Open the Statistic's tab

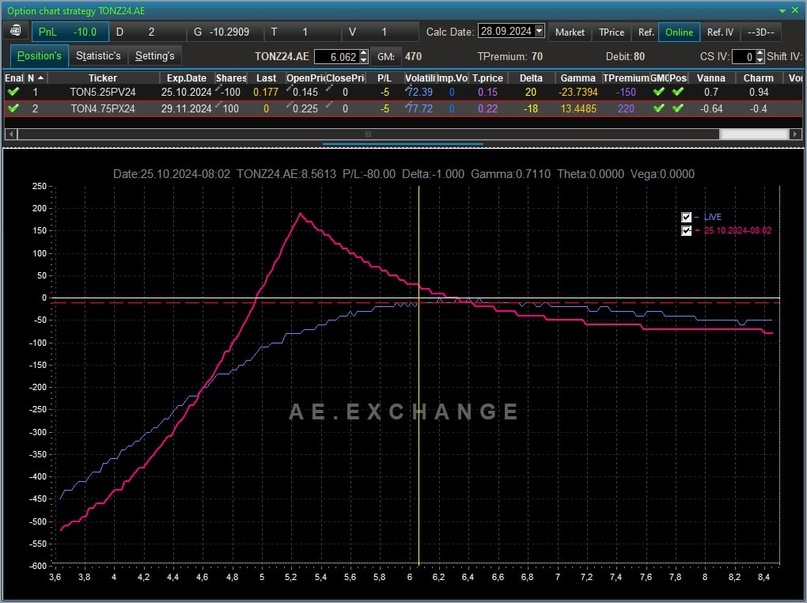tap(98, 56)
